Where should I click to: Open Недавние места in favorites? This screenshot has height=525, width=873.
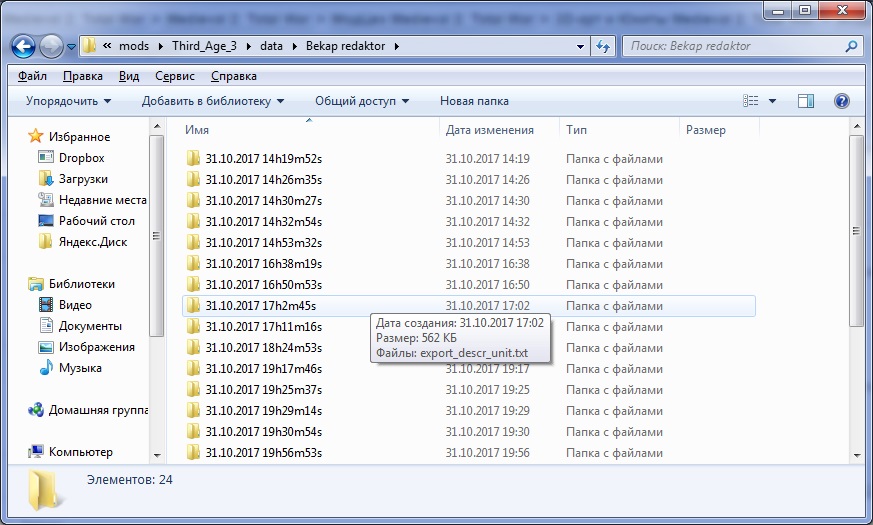[x=102, y=200]
